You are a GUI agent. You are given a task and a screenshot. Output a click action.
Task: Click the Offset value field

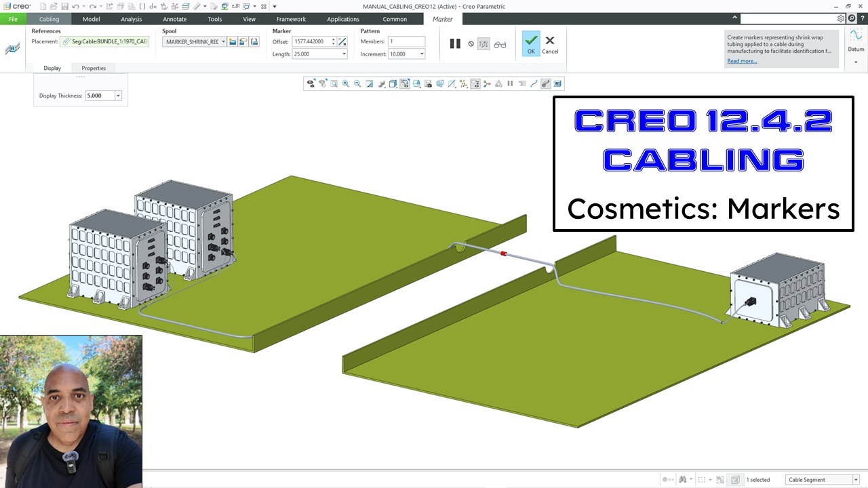click(311, 42)
